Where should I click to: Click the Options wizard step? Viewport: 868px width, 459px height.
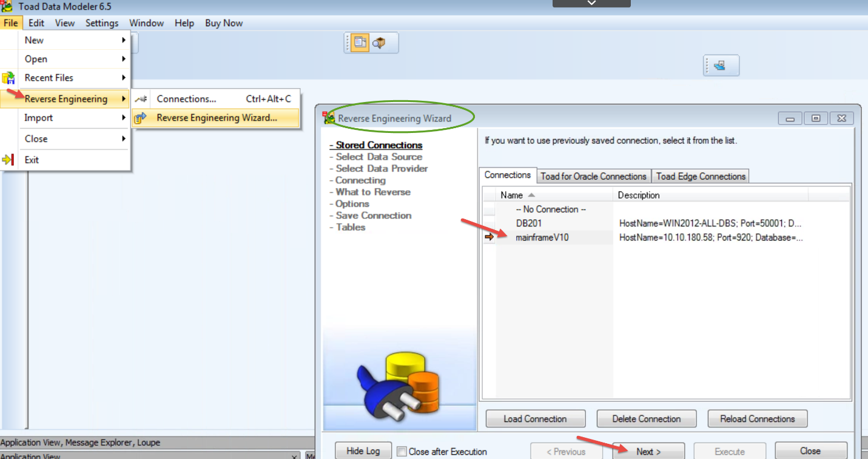click(349, 203)
